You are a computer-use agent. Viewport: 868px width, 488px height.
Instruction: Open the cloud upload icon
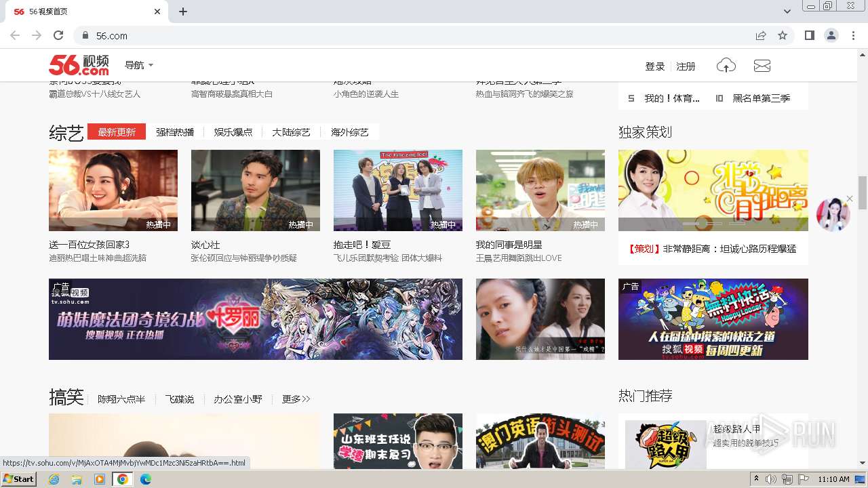[x=726, y=66]
